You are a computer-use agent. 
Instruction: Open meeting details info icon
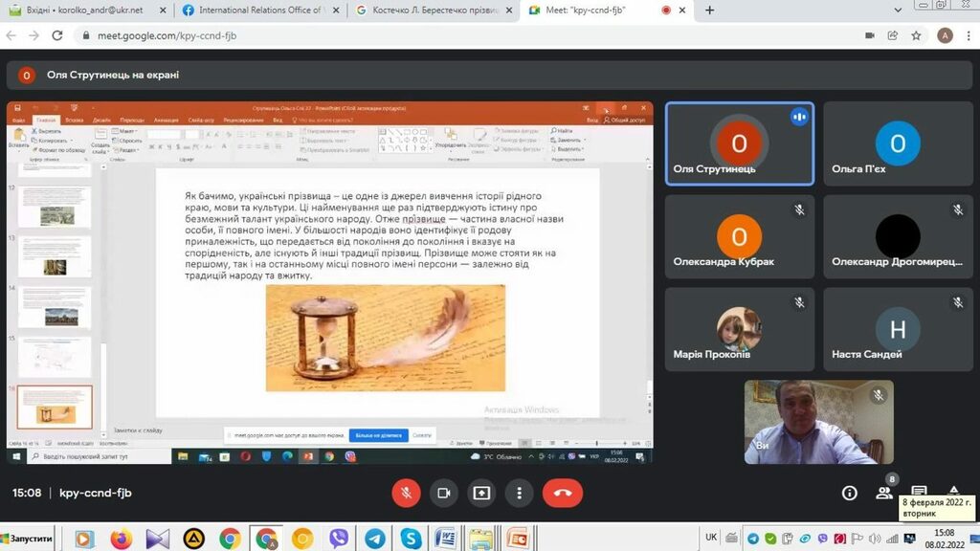pyautogui.click(x=849, y=493)
